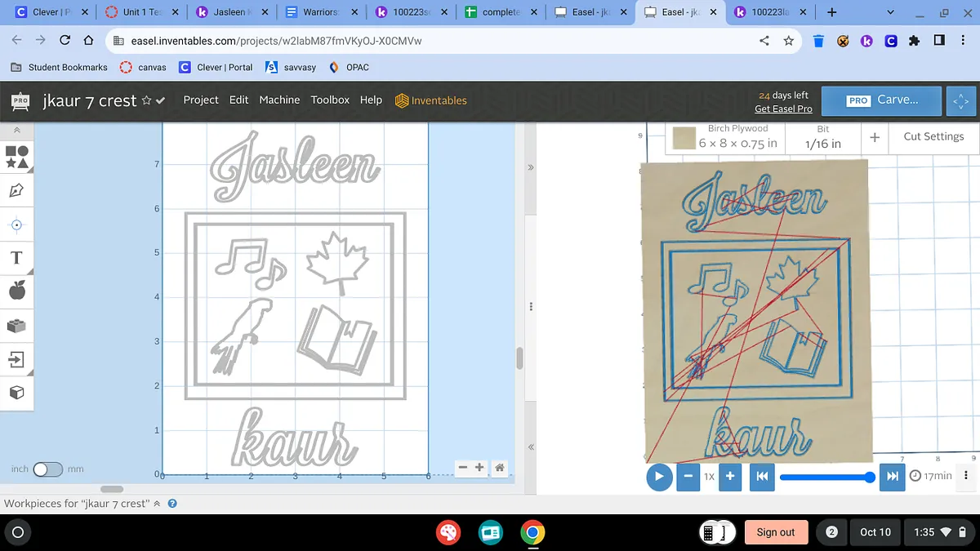Open the 3D cube tool
The width and height of the screenshot is (980, 551).
[17, 393]
